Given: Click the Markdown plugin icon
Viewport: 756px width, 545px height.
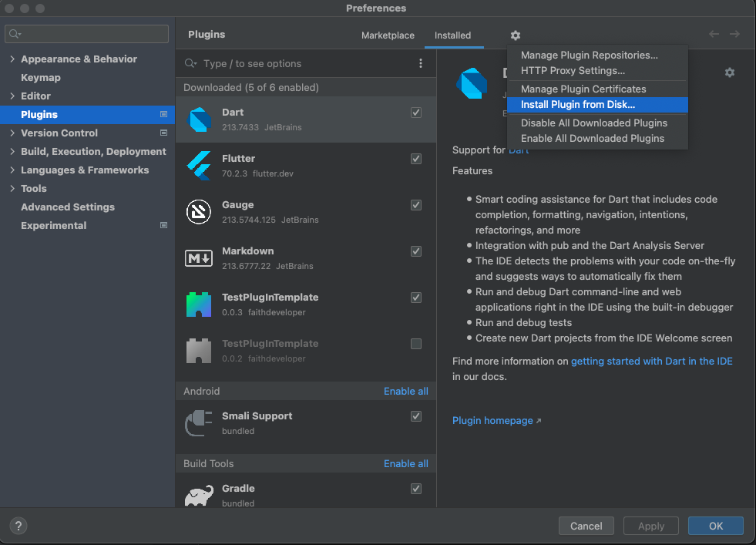Looking at the screenshot, I should tap(199, 258).
